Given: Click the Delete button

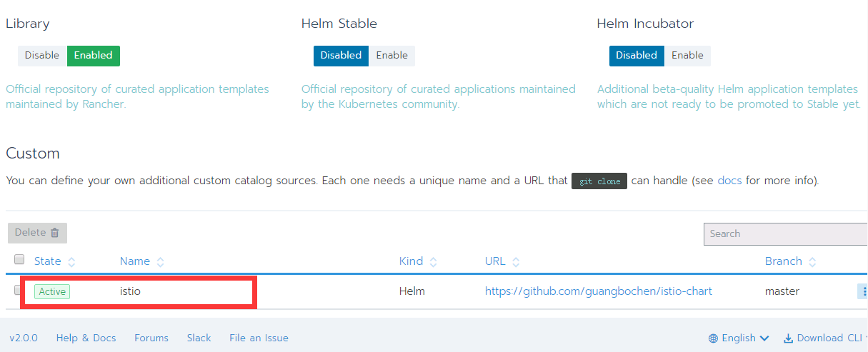Looking at the screenshot, I should [38, 233].
